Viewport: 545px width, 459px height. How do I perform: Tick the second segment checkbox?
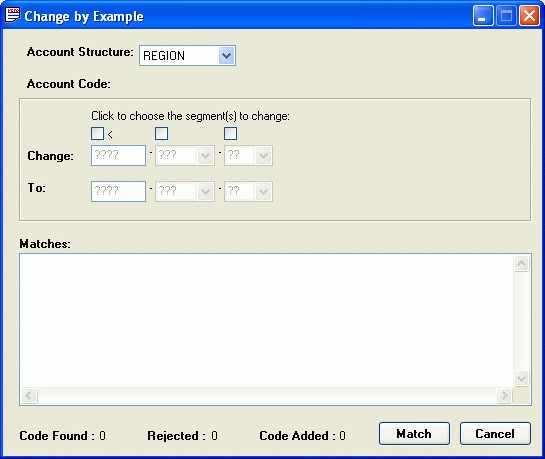161,133
